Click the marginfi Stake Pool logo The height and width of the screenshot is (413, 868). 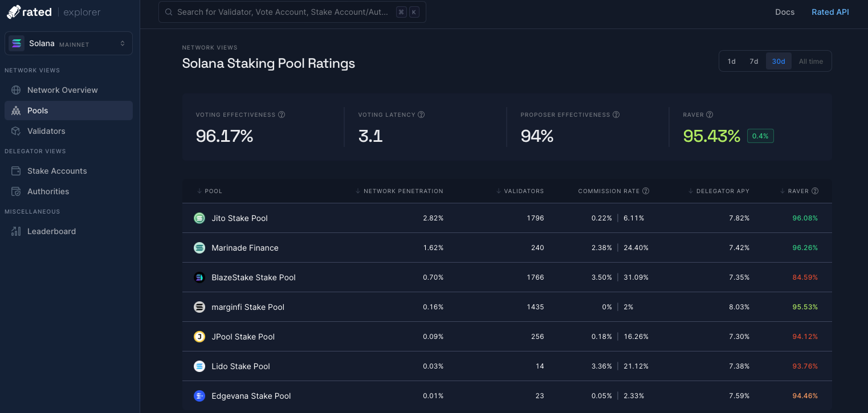pos(199,307)
